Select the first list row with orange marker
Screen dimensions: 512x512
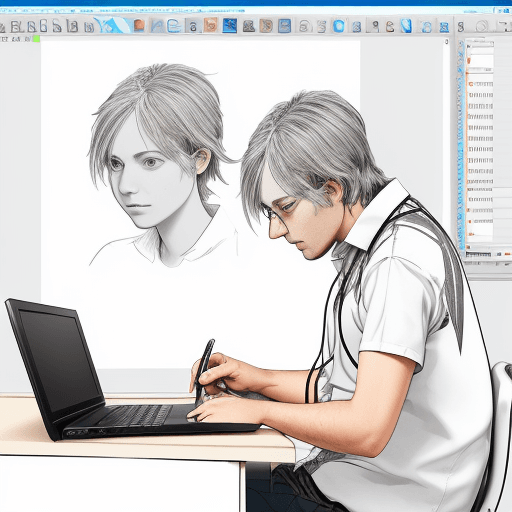click(480, 84)
